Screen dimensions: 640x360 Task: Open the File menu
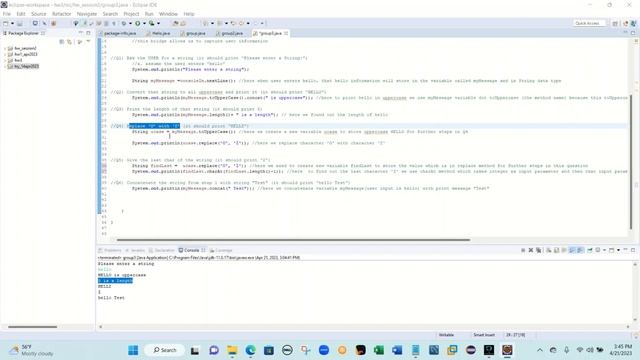pyautogui.click(x=7, y=14)
